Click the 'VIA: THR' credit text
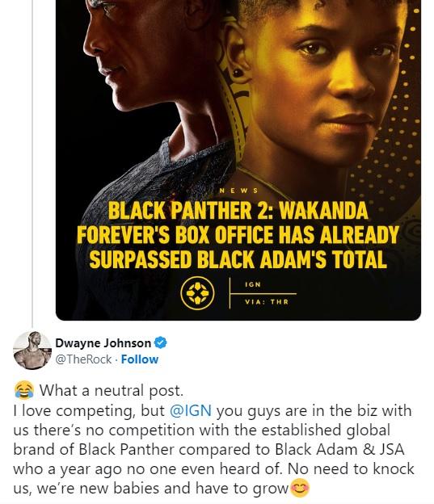This screenshot has height=504, width=434. 267,302
